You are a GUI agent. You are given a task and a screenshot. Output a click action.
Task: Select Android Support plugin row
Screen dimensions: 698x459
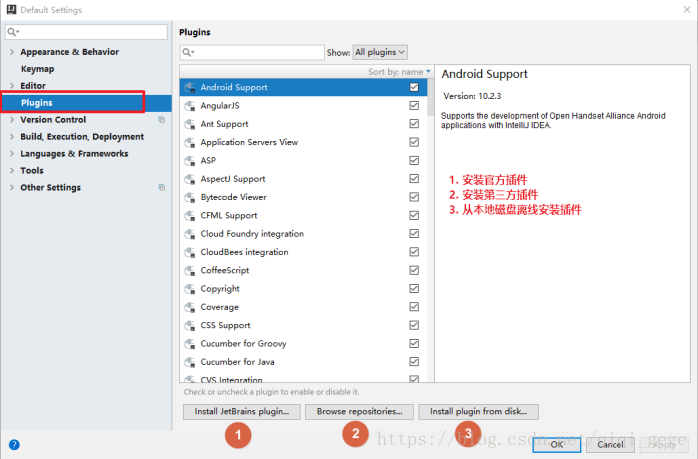pos(303,87)
